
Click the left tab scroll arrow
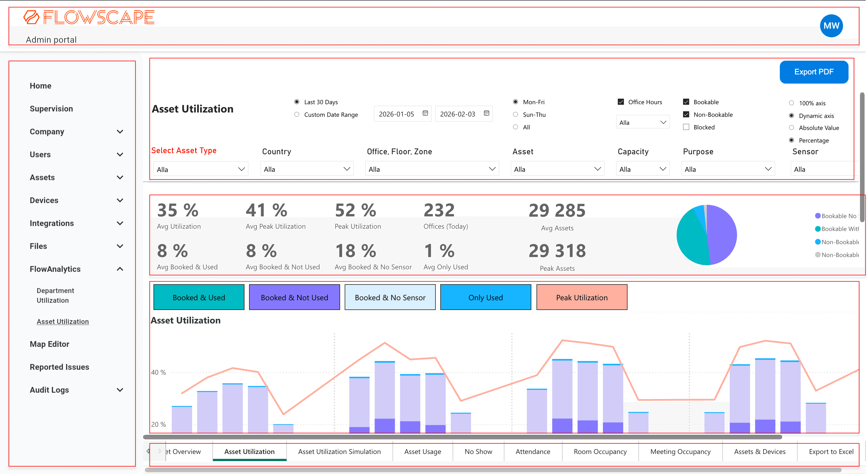click(149, 451)
